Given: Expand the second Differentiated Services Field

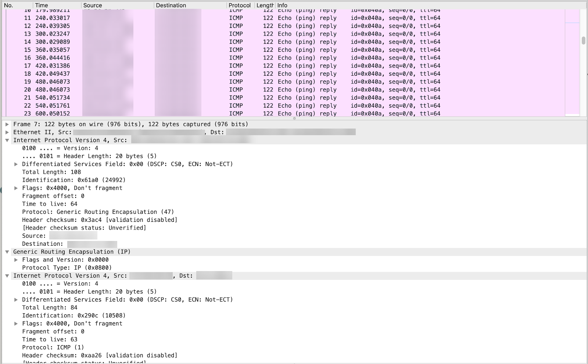Looking at the screenshot, I should [16, 299].
